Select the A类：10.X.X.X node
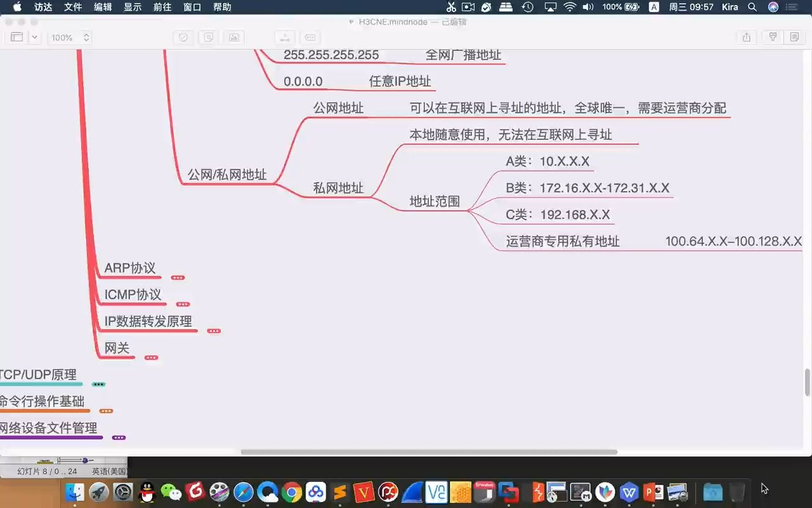This screenshot has height=508, width=812. [x=548, y=161]
